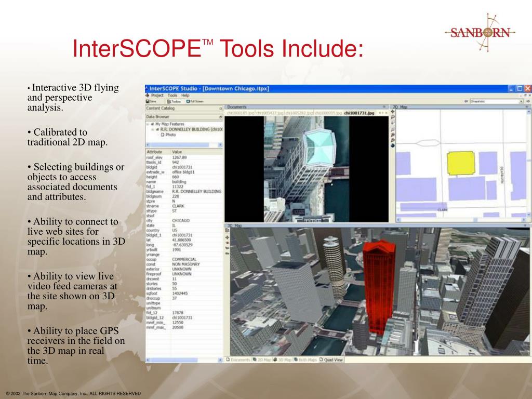
Task: Click the icon right of Snapshots dropdown
Action: (528, 101)
